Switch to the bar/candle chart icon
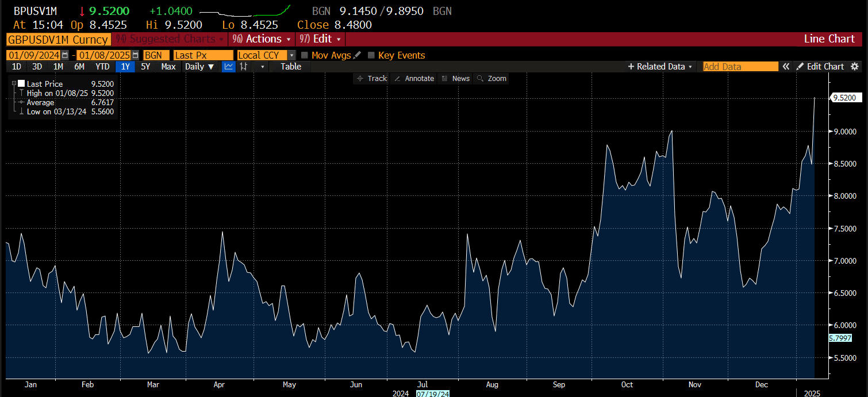Image resolution: width=868 pixels, height=397 pixels. coord(244,67)
